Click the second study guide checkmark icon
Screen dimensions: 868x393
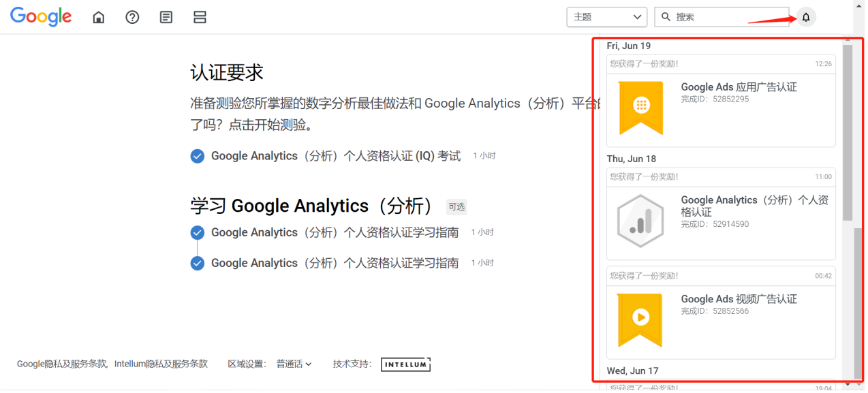pos(197,263)
